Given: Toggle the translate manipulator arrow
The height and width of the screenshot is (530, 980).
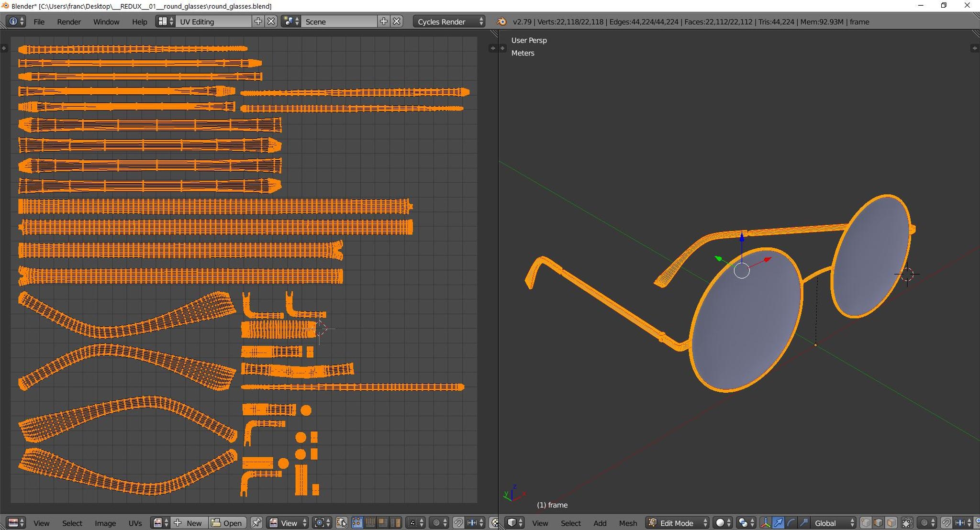Looking at the screenshot, I should (x=778, y=523).
